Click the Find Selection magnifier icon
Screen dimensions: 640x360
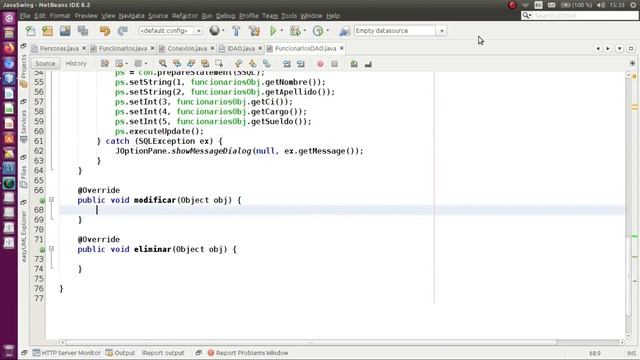coord(163,64)
